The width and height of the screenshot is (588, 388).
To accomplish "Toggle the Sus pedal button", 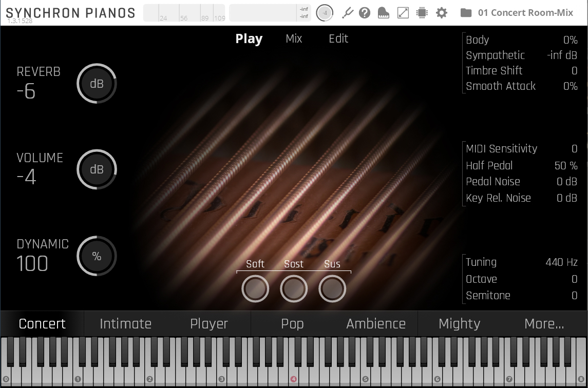I will point(332,289).
